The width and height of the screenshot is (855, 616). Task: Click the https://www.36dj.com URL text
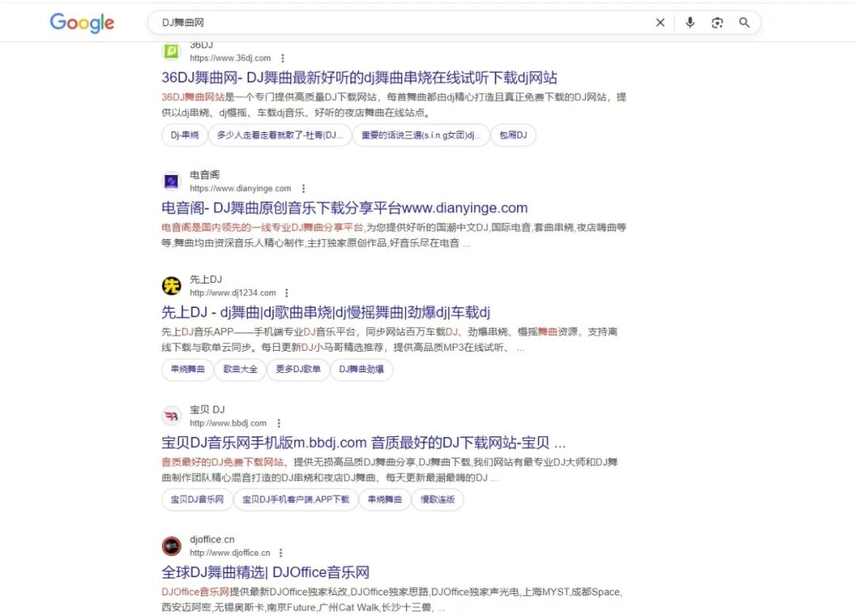(230, 58)
